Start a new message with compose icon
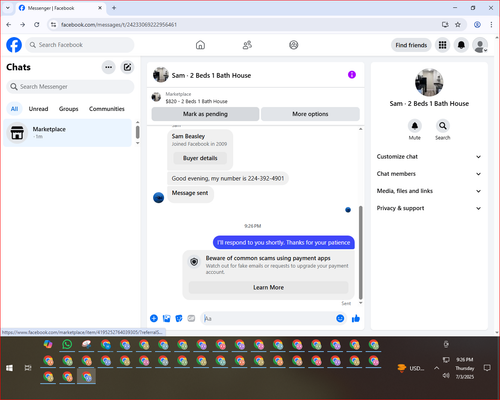Image resolution: width=500 pixels, height=400 pixels. (x=127, y=67)
